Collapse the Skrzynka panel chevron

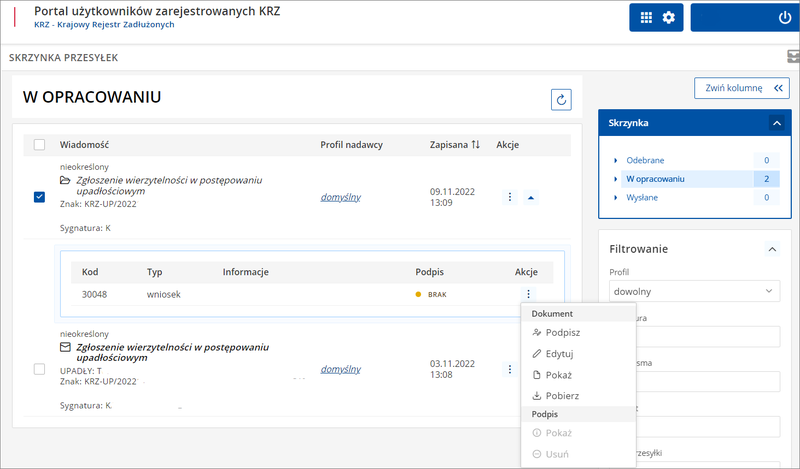pyautogui.click(x=775, y=123)
